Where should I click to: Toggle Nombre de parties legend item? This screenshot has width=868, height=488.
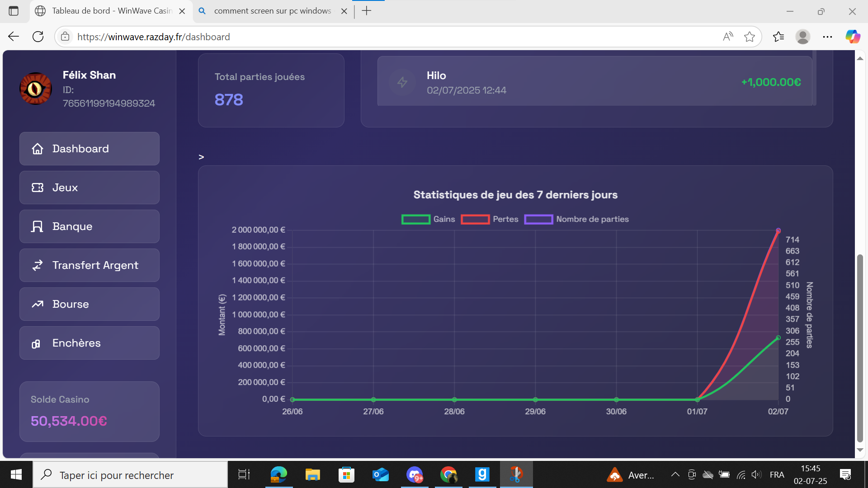point(576,219)
